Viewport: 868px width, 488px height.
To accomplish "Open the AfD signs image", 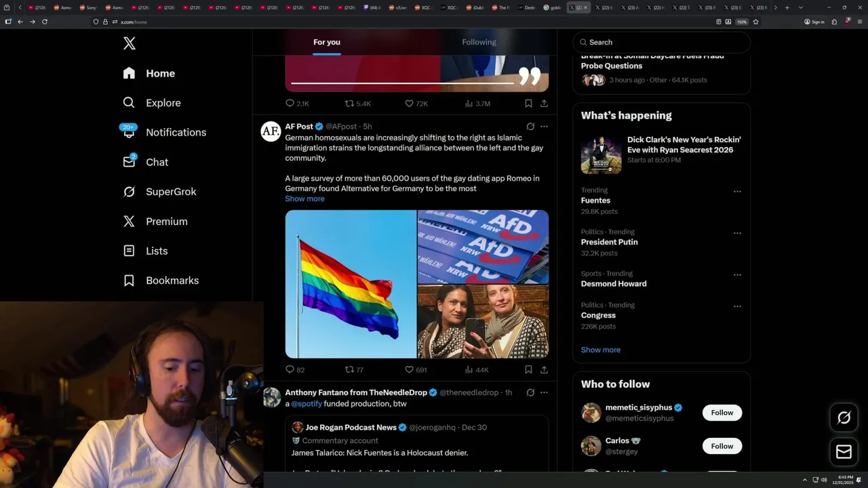I will pos(483,246).
